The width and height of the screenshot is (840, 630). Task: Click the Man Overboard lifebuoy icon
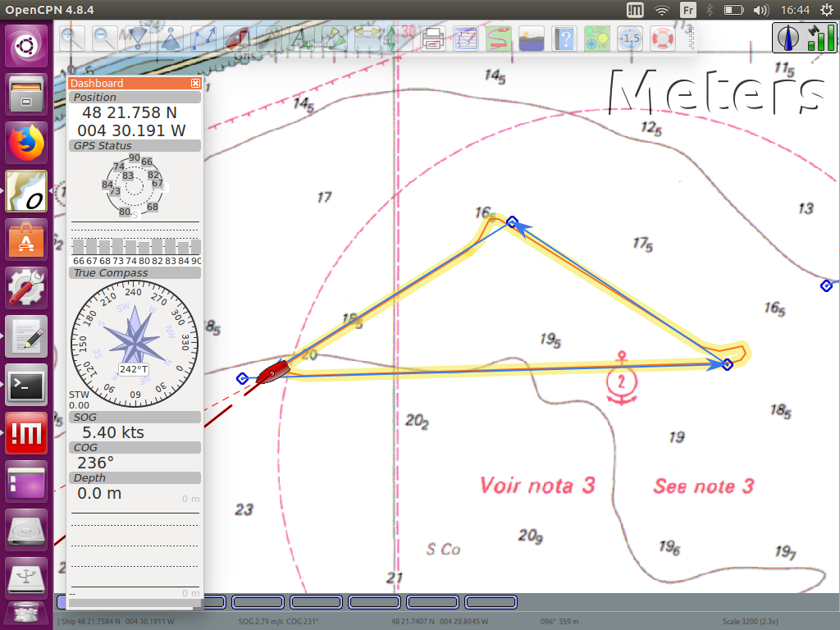pos(662,38)
